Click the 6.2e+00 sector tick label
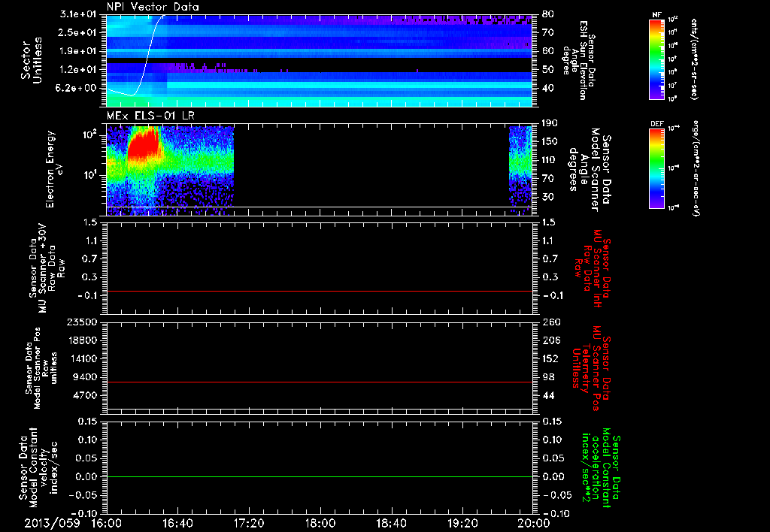The image size is (770, 532). 75,88
